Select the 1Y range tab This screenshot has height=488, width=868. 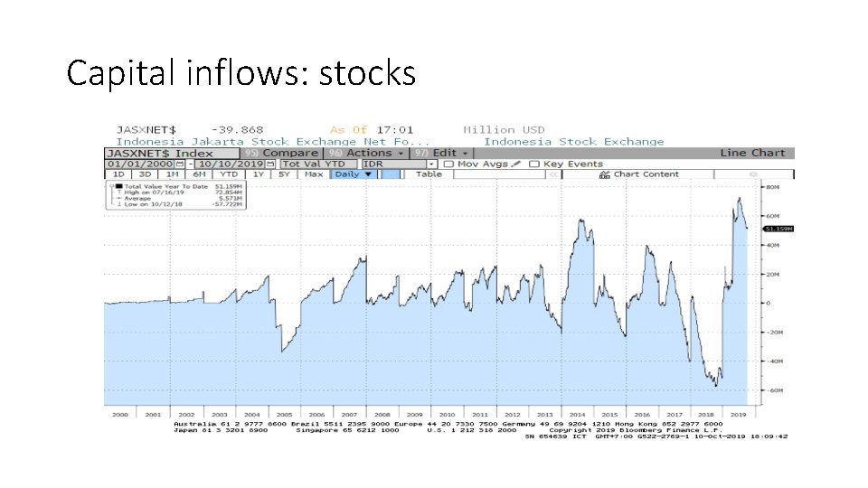click(x=258, y=174)
